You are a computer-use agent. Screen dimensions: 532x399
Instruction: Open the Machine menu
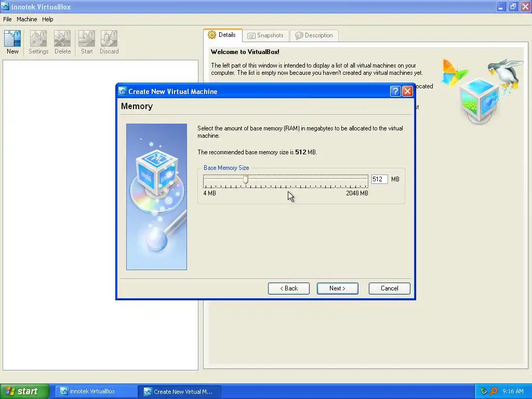(27, 19)
